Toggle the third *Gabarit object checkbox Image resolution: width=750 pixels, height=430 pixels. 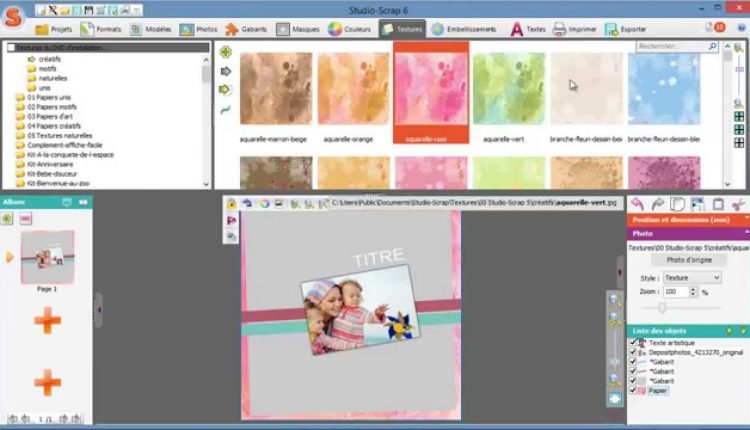click(632, 381)
